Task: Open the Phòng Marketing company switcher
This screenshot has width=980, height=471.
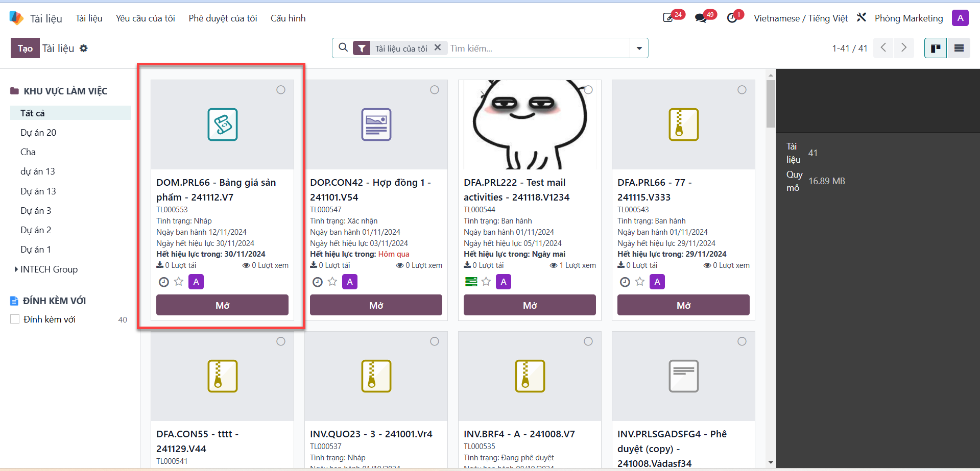Action: pos(909,18)
